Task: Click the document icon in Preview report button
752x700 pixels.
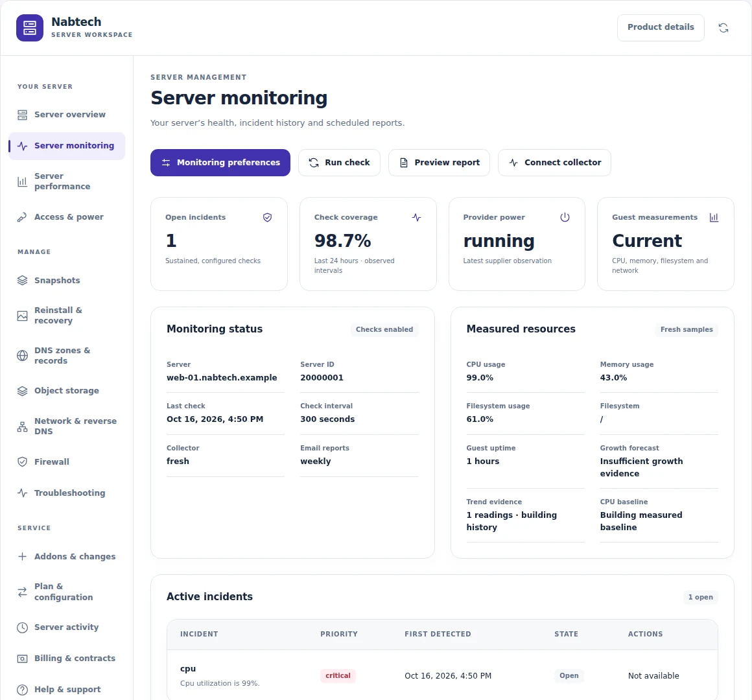Action: tap(404, 163)
